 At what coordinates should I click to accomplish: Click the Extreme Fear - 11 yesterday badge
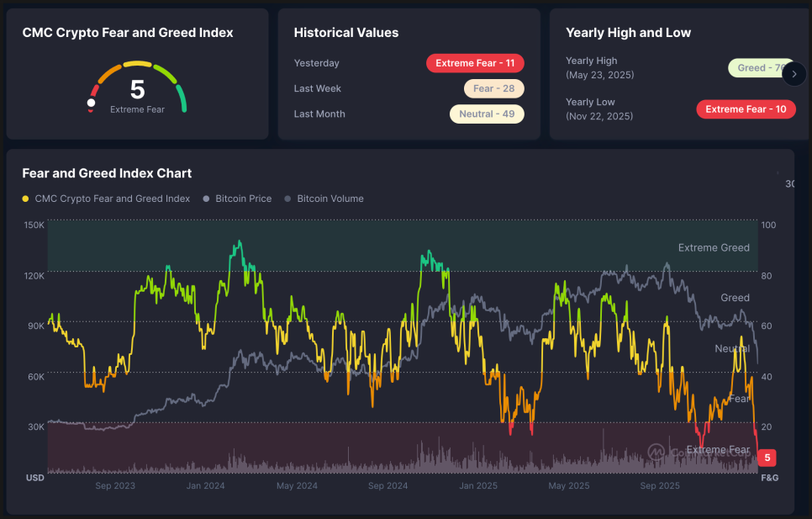[x=475, y=63]
